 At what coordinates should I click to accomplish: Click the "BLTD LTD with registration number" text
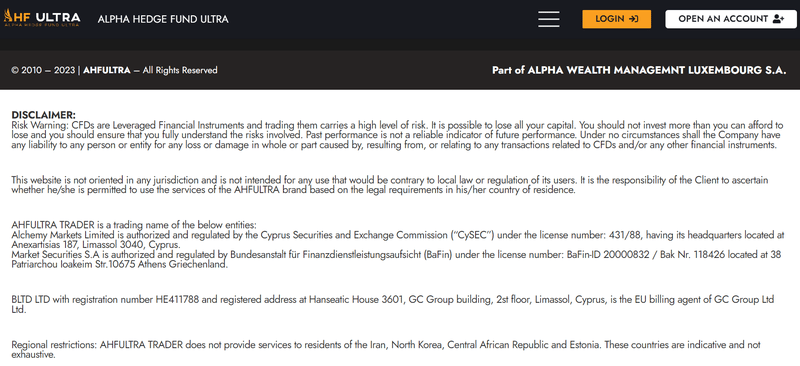click(x=82, y=300)
